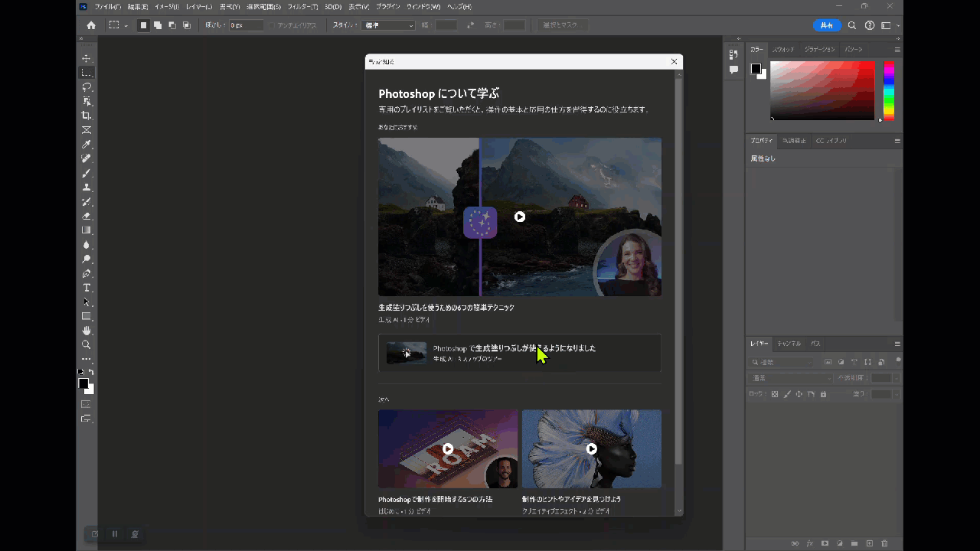Toggle the アンチエイリアス checkbox
Image resolution: width=980 pixels, height=551 pixels.
coord(272,25)
